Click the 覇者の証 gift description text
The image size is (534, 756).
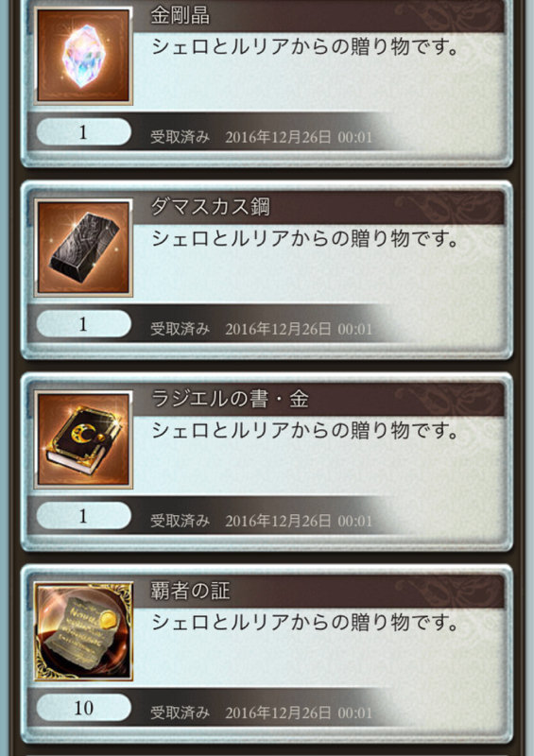305,623
